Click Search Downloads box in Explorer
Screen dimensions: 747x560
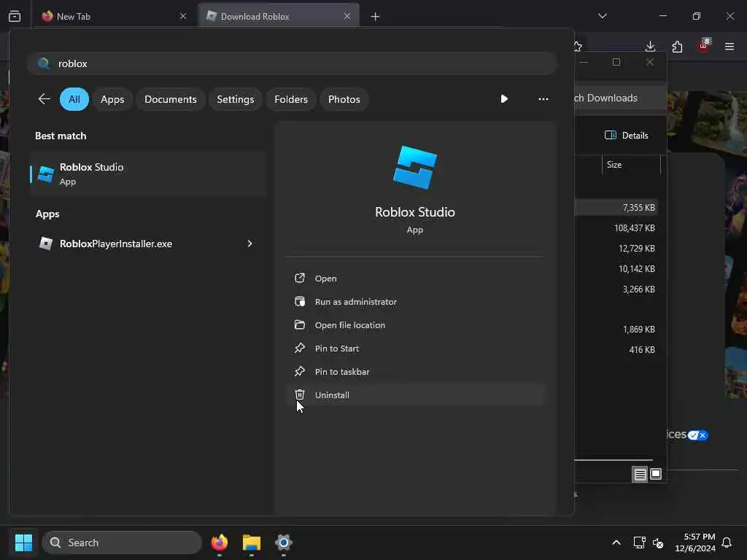pyautogui.click(x=620, y=98)
